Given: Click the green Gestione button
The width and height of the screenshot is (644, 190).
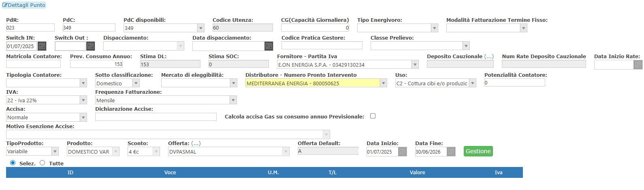Looking at the screenshot, I should (478, 151).
